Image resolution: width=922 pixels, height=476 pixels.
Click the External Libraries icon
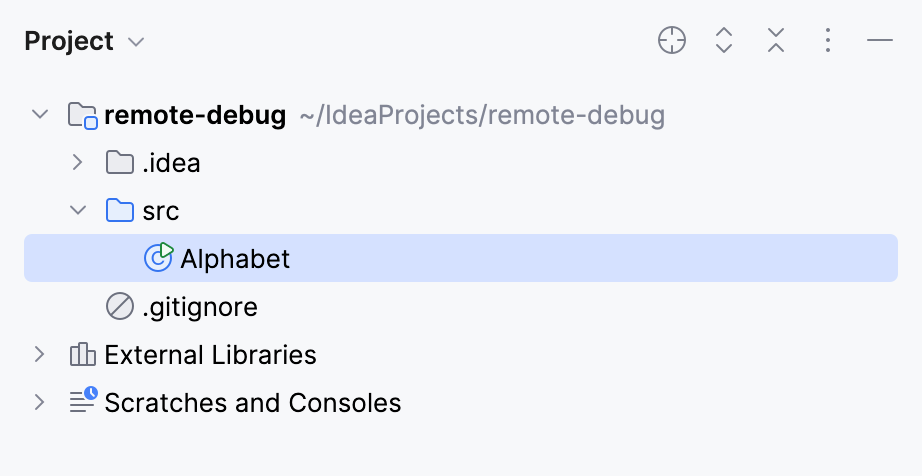[x=82, y=355]
